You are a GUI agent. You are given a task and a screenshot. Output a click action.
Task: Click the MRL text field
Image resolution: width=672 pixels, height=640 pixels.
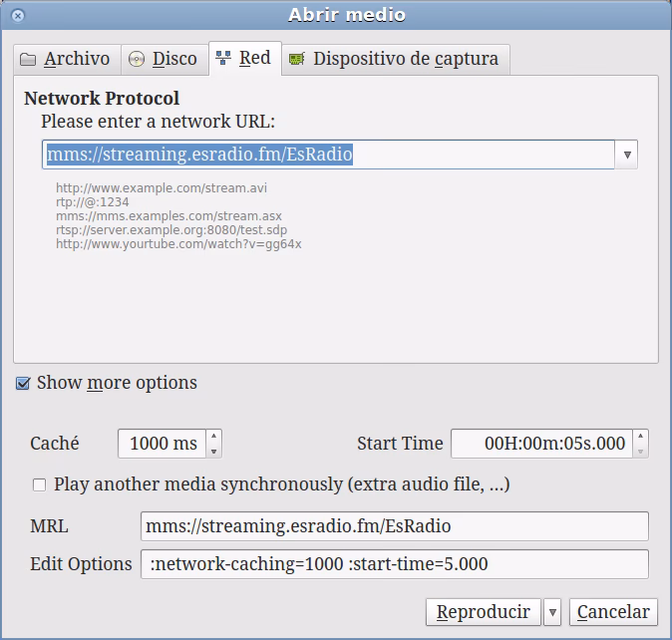(x=395, y=526)
